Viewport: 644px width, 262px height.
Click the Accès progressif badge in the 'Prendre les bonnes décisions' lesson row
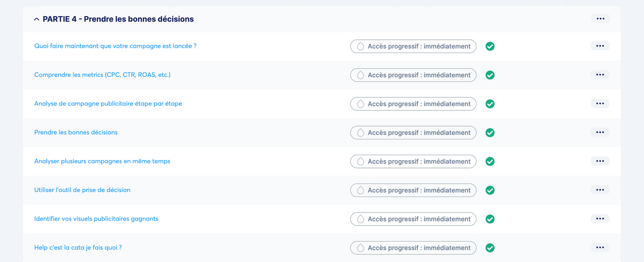(x=413, y=133)
